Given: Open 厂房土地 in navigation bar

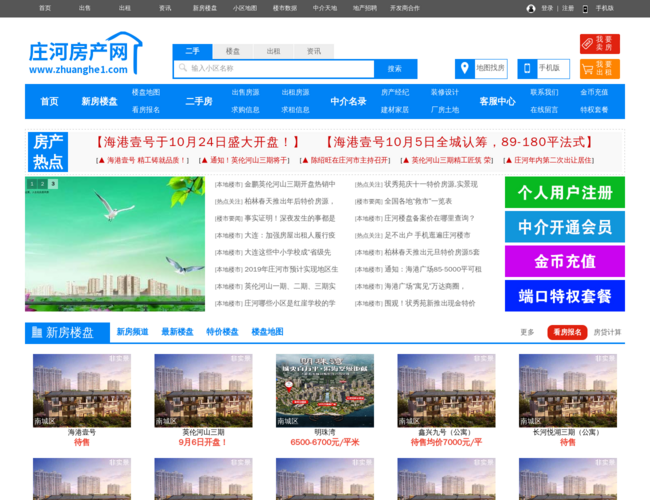Looking at the screenshot, I should pos(445,110).
